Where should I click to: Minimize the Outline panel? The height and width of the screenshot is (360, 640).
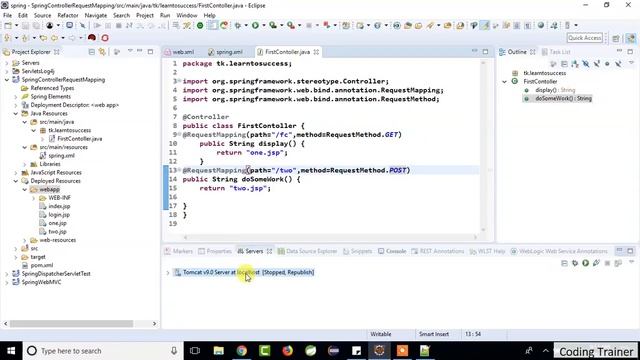click(619, 51)
